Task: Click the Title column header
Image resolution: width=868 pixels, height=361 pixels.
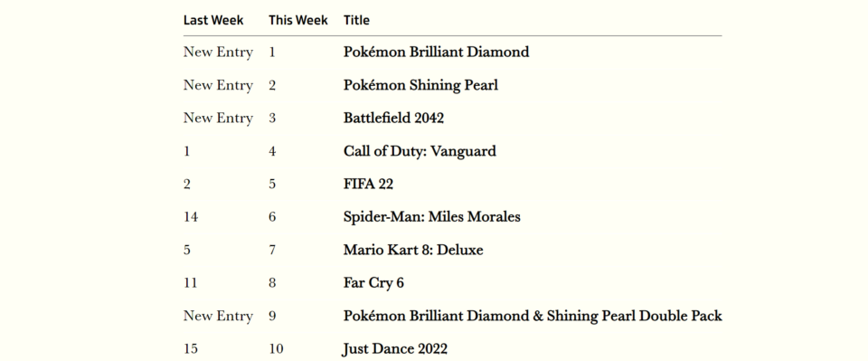Action: tap(356, 20)
